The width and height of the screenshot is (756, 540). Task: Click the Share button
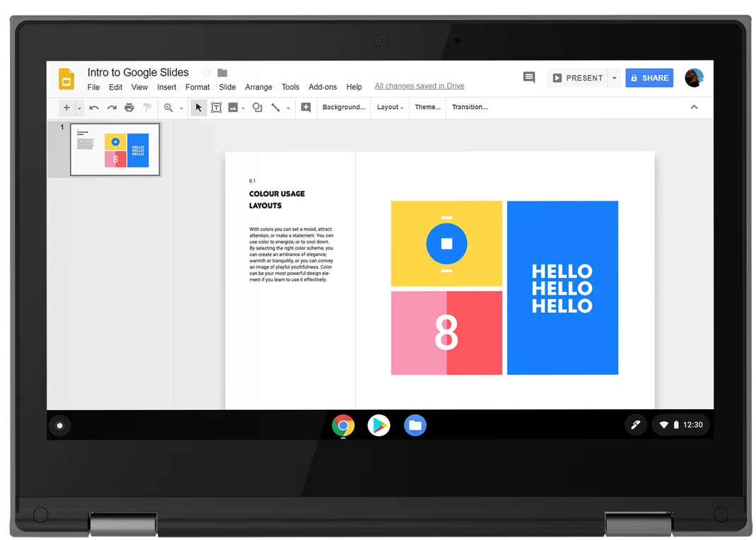[x=649, y=78]
